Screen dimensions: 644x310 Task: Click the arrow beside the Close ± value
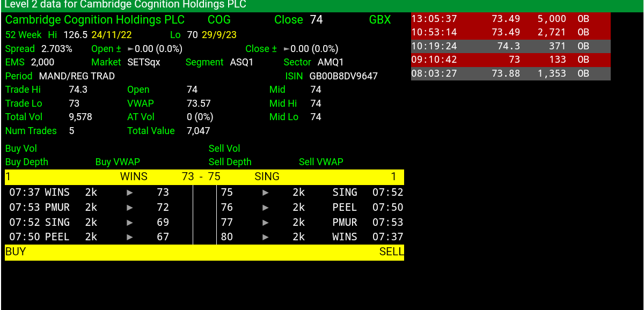pyautogui.click(x=287, y=49)
